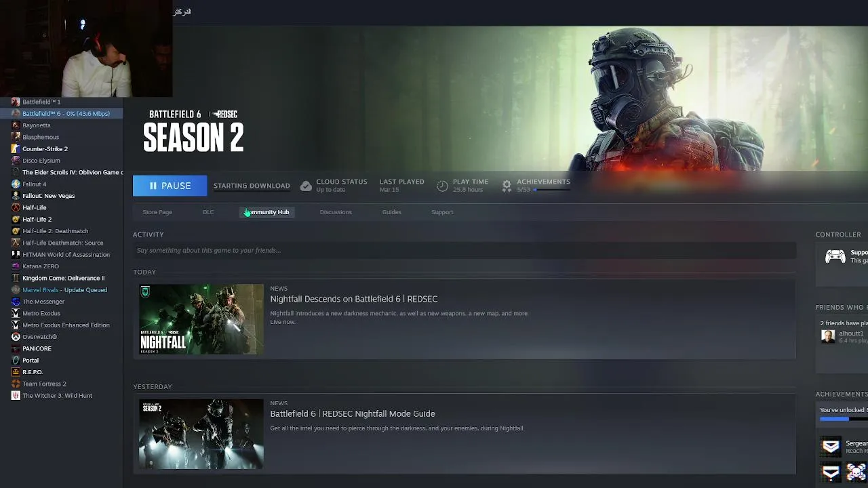Pause the Battlefield 6 download

click(170, 186)
